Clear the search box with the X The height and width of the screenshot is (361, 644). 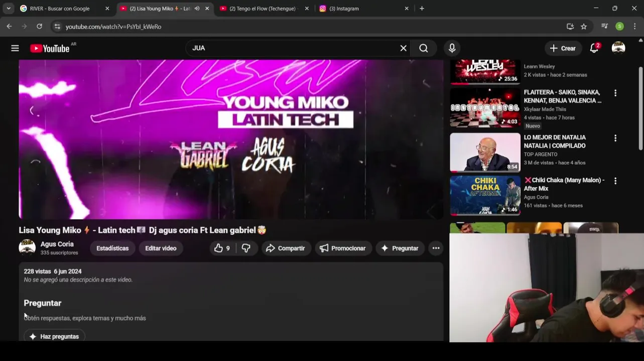coord(403,48)
